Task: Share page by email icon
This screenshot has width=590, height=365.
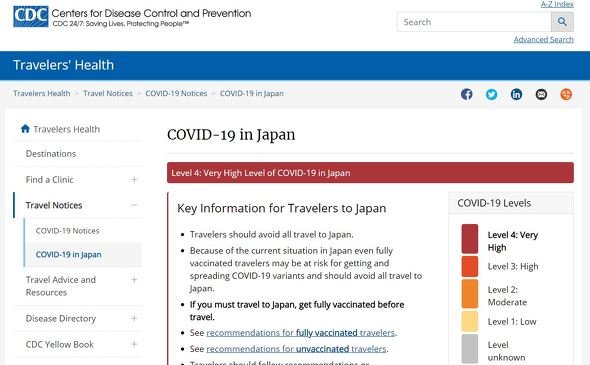Action: point(541,94)
